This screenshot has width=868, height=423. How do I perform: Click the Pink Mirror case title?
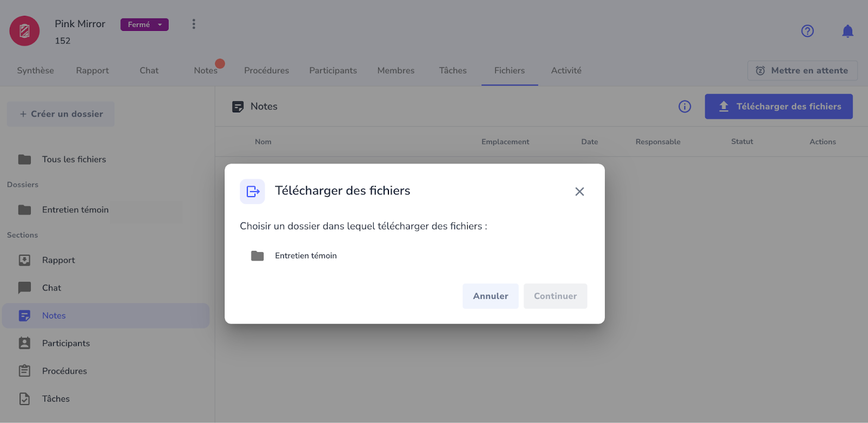coord(80,24)
